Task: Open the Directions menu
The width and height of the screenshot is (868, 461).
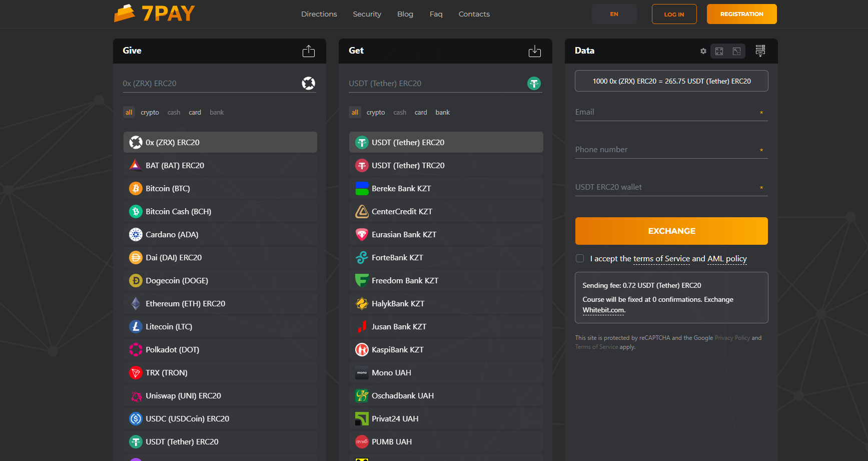Action: click(319, 14)
